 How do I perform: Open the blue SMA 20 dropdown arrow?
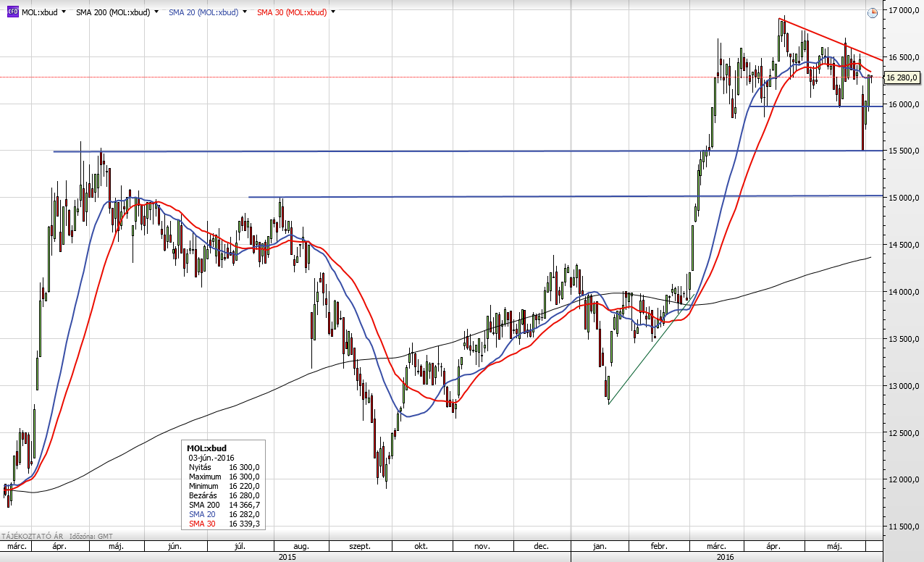(245, 12)
